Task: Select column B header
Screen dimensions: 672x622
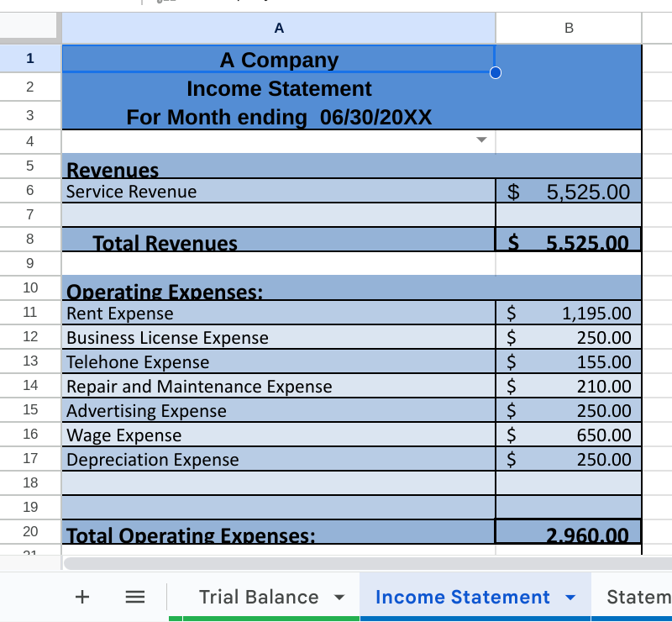Action: (569, 28)
